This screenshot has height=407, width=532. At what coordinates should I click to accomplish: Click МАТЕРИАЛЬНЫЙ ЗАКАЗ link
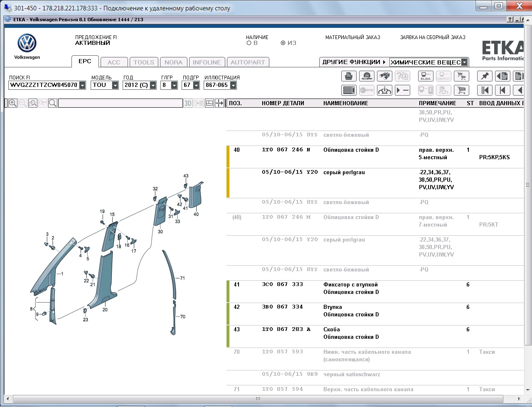tap(353, 37)
